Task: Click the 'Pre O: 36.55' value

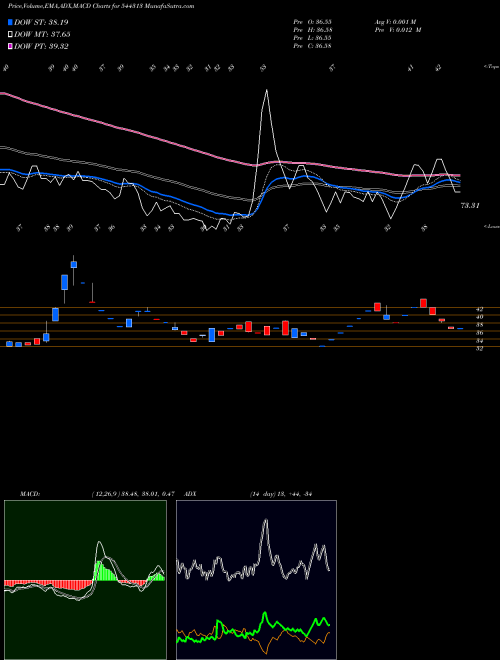Action: (312, 22)
